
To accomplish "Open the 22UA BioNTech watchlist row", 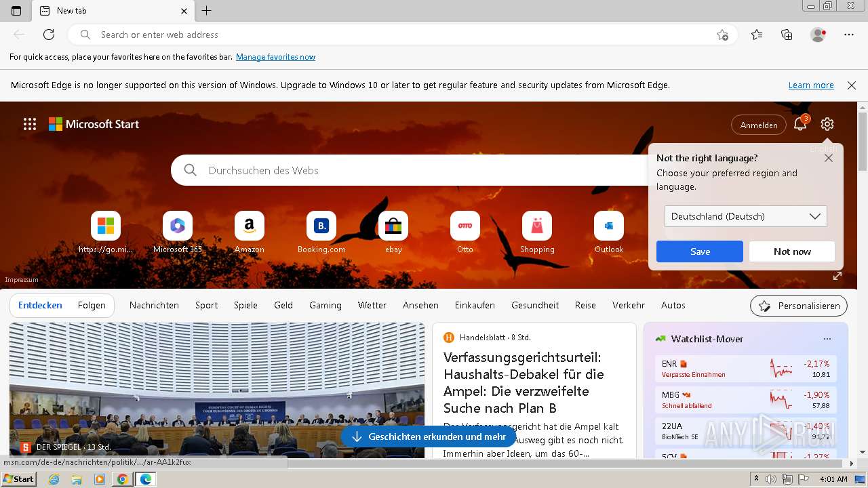I will (745, 431).
